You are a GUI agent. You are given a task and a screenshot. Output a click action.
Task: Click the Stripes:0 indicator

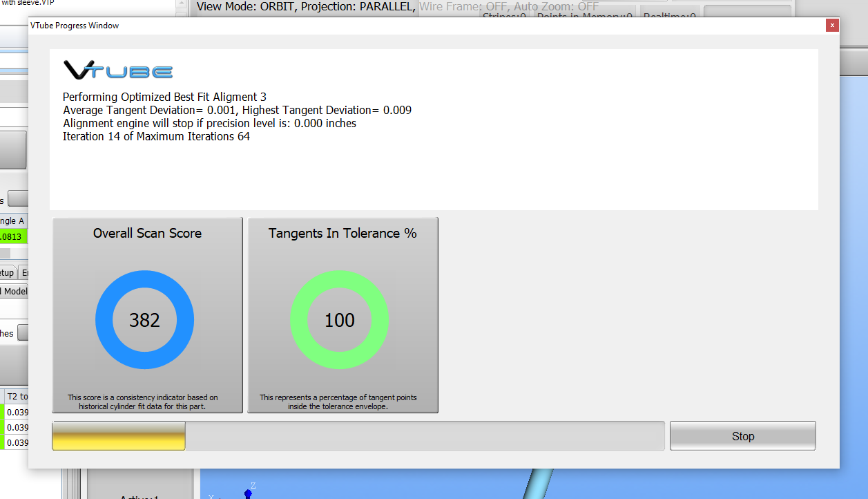click(x=503, y=15)
